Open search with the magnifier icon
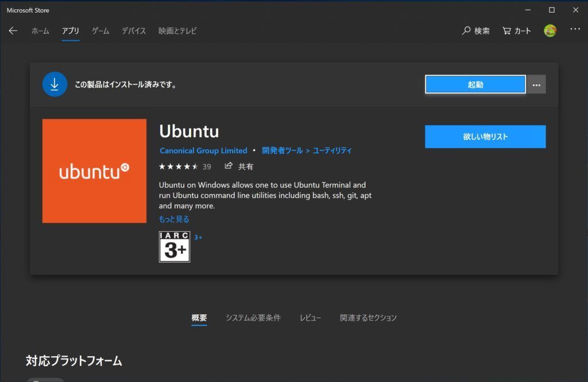Image resolution: width=588 pixels, height=382 pixels. 466,31
